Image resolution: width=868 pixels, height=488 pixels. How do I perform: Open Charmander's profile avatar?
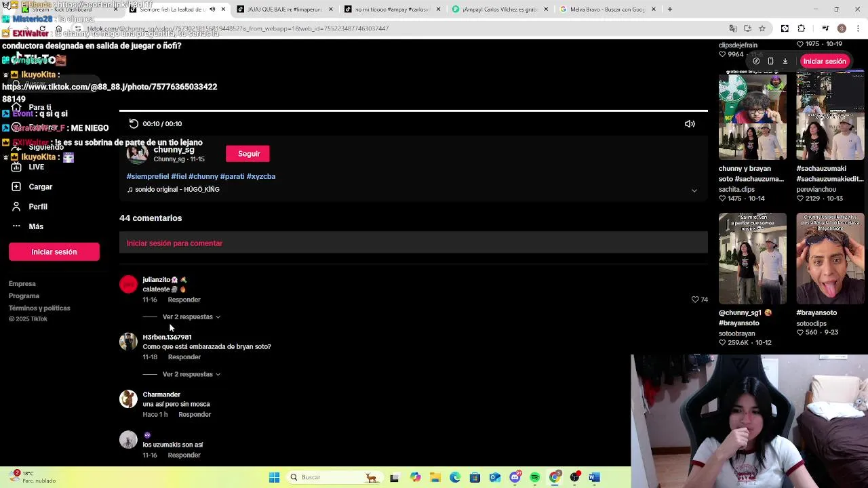pyautogui.click(x=128, y=399)
